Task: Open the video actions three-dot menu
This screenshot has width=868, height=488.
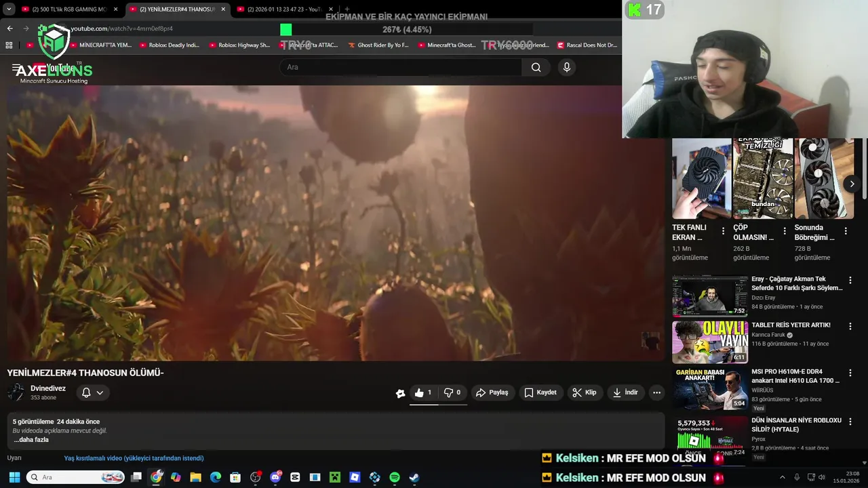Action: pyautogui.click(x=656, y=392)
